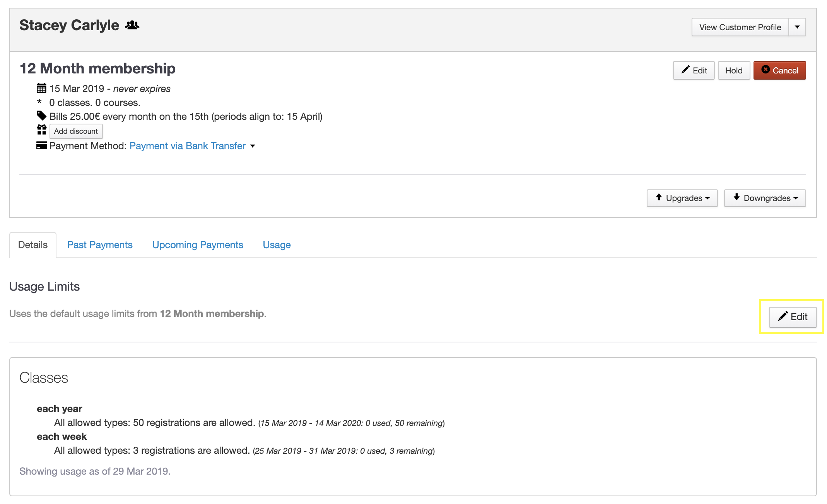The height and width of the screenshot is (504, 827).
Task: Switch to the Past Payments tab
Action: tap(100, 245)
